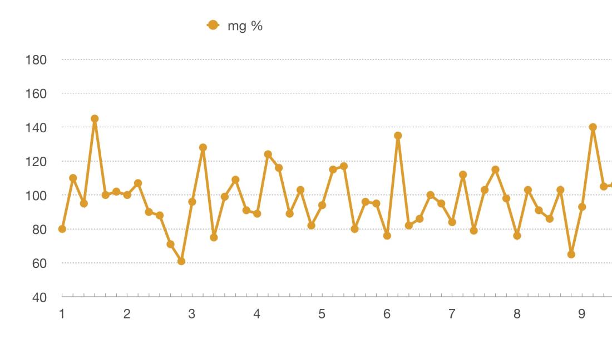
Task: Select the data point directly above x-axis 7
Action: [452, 222]
